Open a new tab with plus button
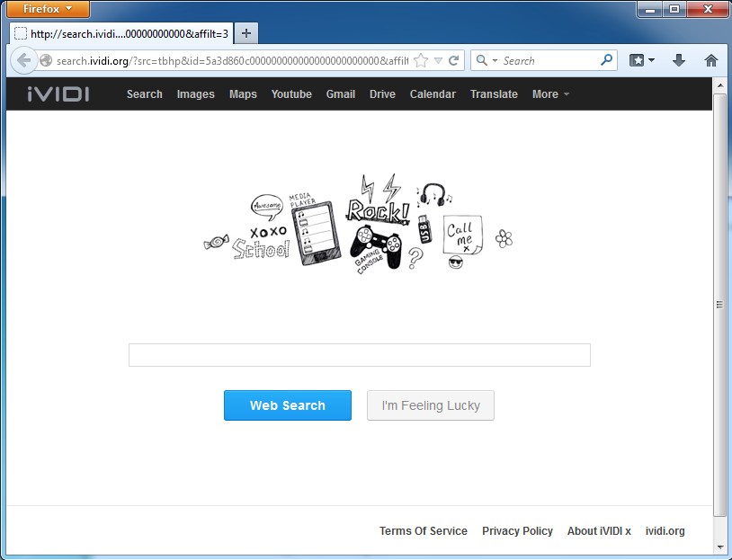The height and width of the screenshot is (560, 732). [245, 33]
